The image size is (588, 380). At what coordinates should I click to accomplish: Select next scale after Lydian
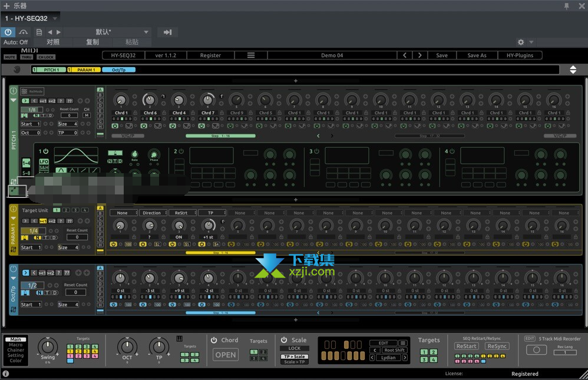click(405, 358)
